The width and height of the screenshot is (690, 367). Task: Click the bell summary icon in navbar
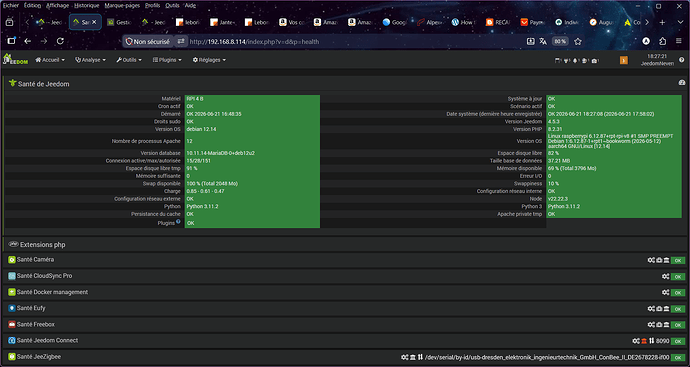point(576,61)
